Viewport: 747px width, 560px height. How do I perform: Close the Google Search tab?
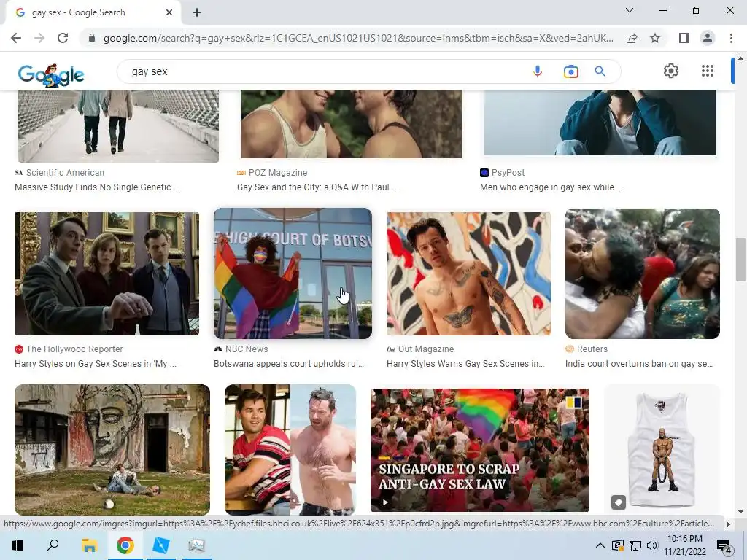coord(169,13)
